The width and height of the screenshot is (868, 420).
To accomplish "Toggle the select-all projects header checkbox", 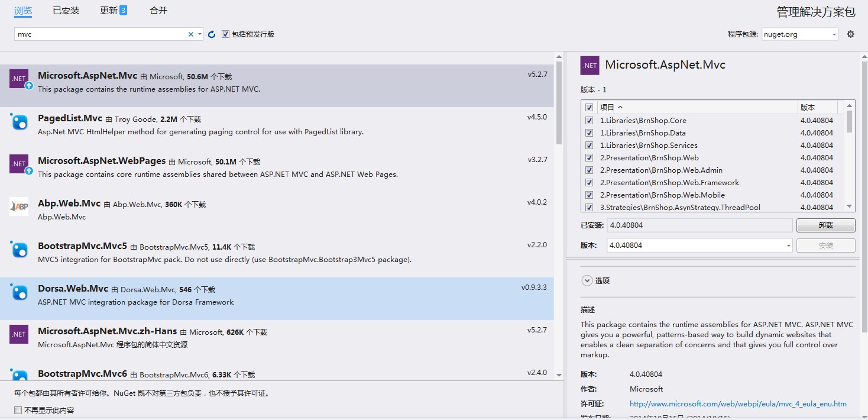I will point(589,107).
